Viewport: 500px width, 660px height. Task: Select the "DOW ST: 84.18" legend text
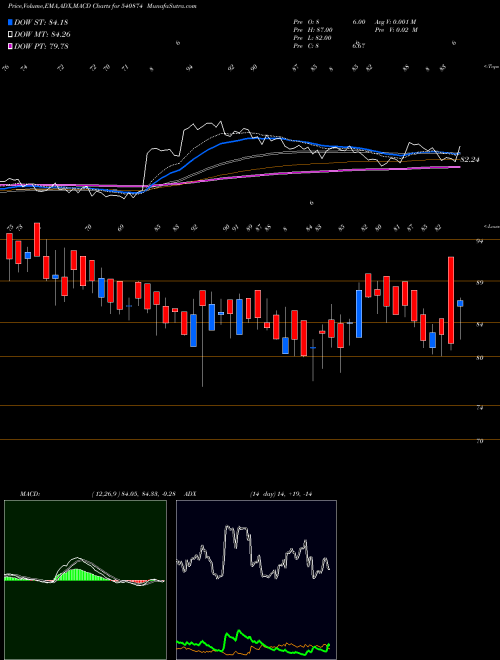(41, 22)
